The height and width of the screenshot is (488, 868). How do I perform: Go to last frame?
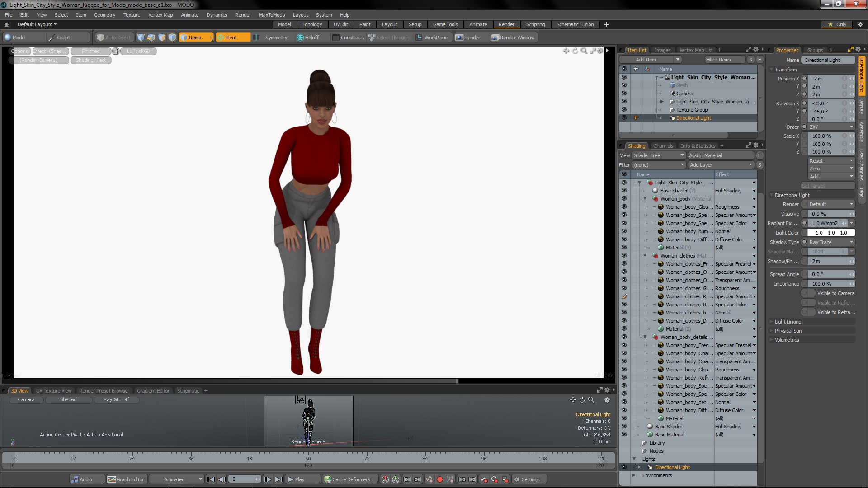(278, 479)
